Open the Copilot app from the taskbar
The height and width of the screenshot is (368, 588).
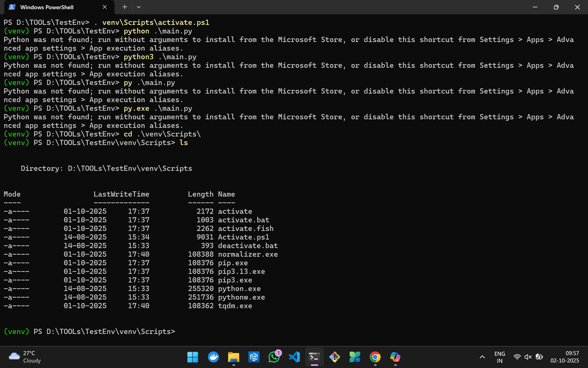(395, 357)
